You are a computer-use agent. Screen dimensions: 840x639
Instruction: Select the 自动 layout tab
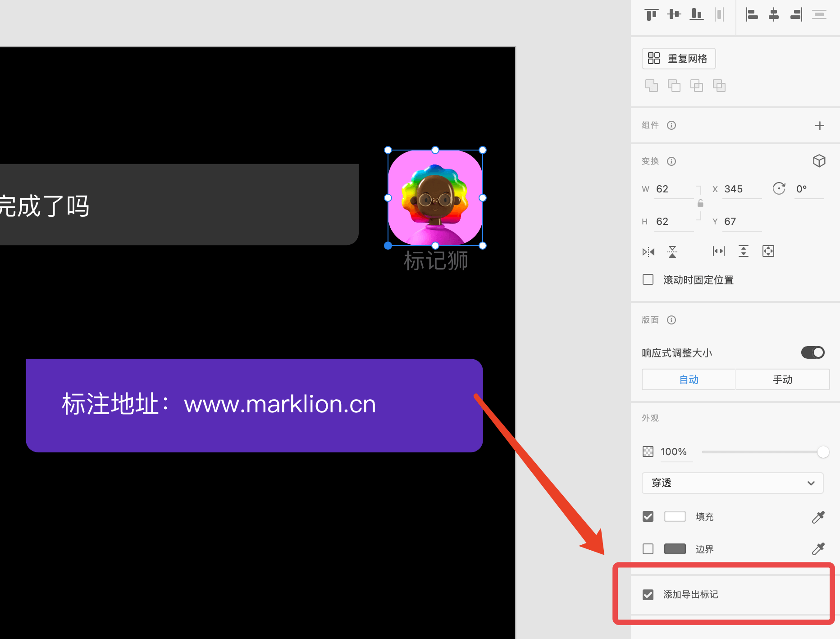(689, 379)
